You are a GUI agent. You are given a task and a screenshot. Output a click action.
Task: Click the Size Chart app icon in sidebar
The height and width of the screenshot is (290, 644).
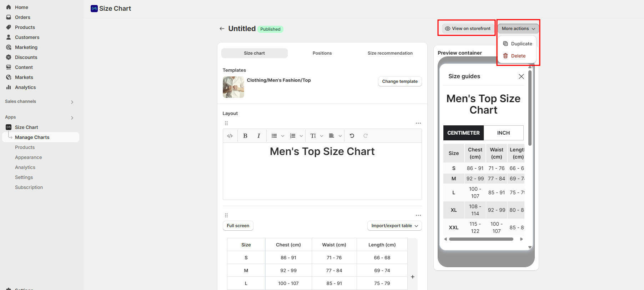[x=9, y=127]
